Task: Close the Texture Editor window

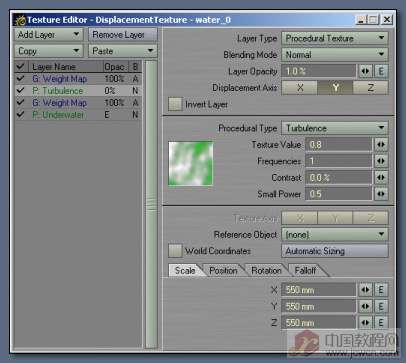Action: coord(387,20)
